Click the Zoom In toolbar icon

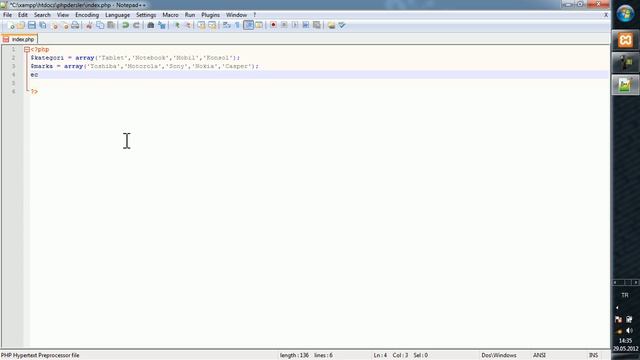click(x=176, y=25)
